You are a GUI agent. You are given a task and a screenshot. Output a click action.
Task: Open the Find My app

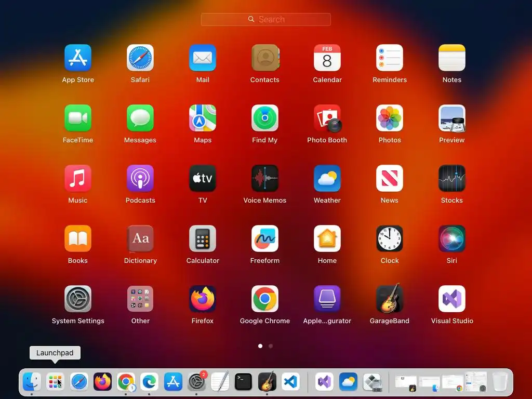point(265,118)
